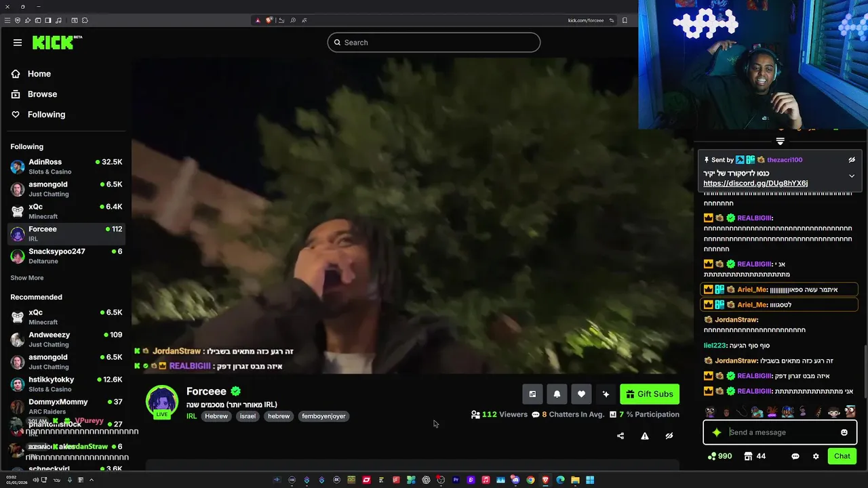Open the Forceee streamer avatar
868x488 pixels.
click(162, 402)
